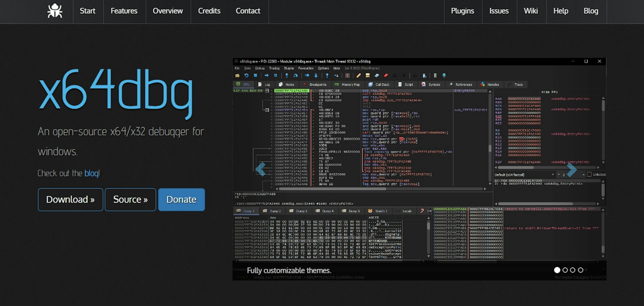This screenshot has width=644, height=306.
Task: Open the Overview link in the top navigation
Action: pyautogui.click(x=168, y=11)
